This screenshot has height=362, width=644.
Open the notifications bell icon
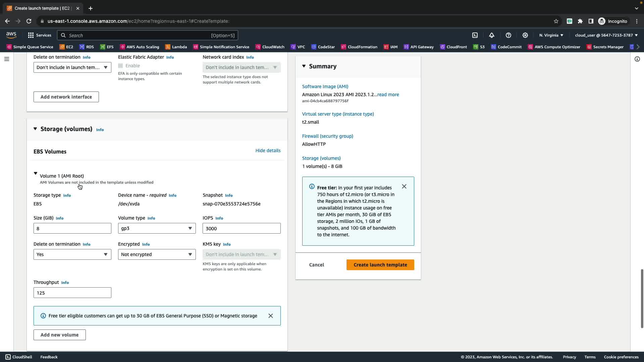click(x=492, y=35)
